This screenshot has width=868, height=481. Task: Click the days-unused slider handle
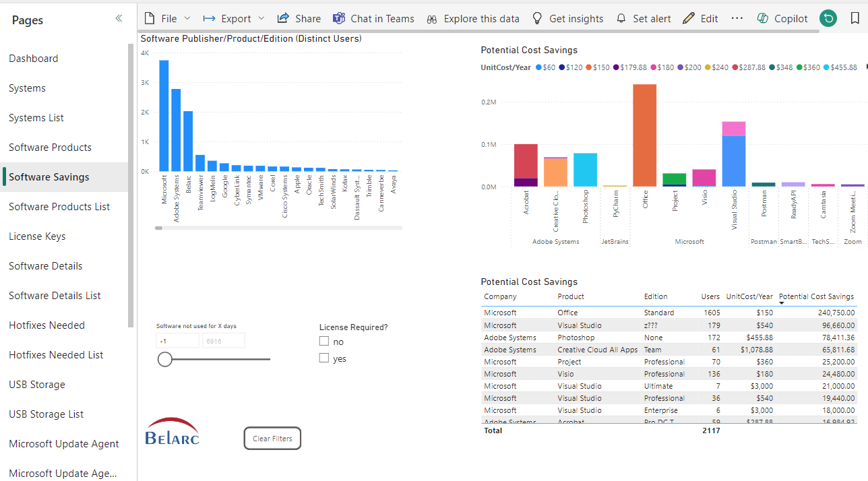pyautogui.click(x=165, y=360)
